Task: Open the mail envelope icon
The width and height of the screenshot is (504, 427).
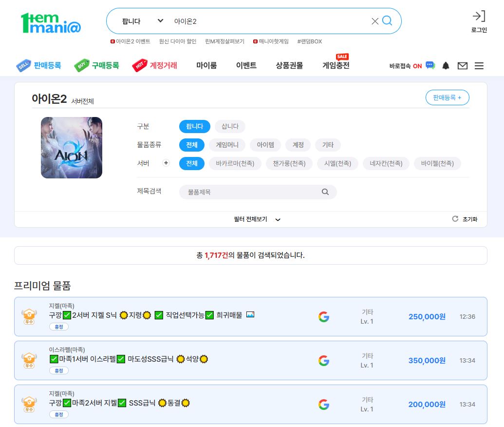Action: 462,66
